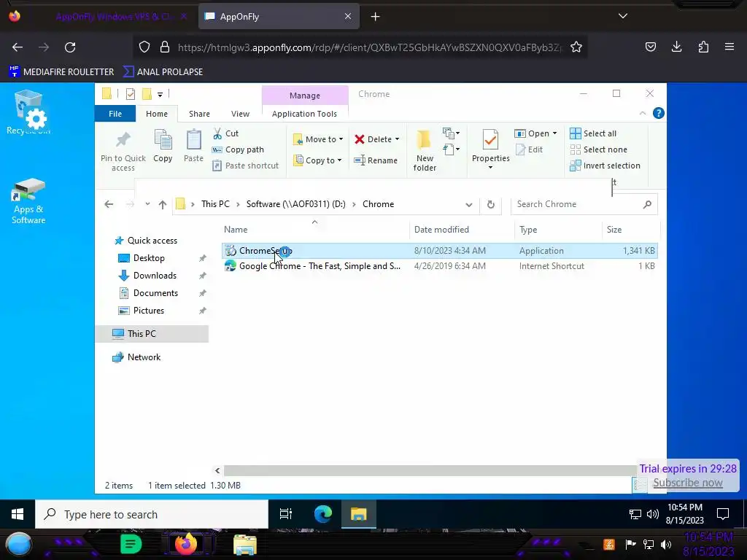Open new Firefox tab plus button
This screenshot has height=560, width=747.
[376, 17]
